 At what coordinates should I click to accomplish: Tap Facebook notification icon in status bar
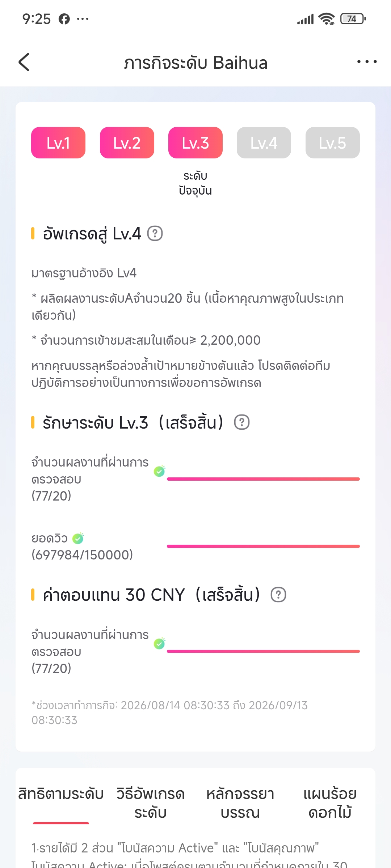tap(64, 19)
